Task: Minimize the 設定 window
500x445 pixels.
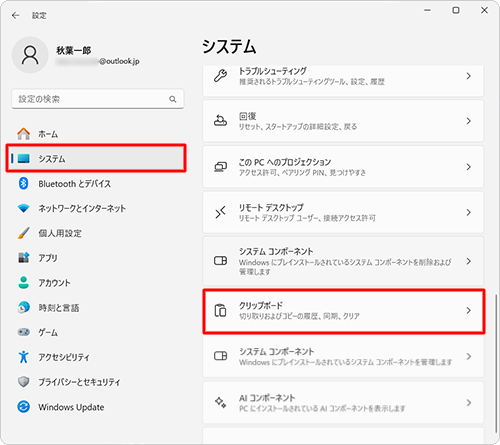Action: (x=428, y=10)
